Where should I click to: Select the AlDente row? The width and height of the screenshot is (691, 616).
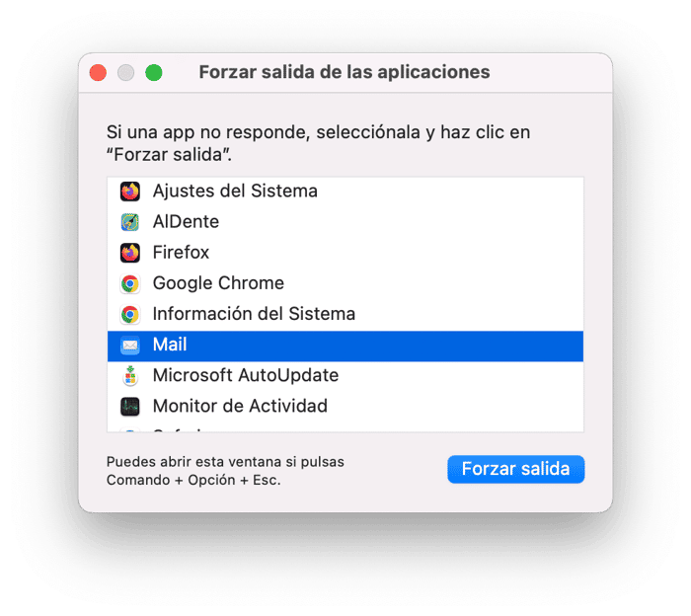(x=345, y=222)
